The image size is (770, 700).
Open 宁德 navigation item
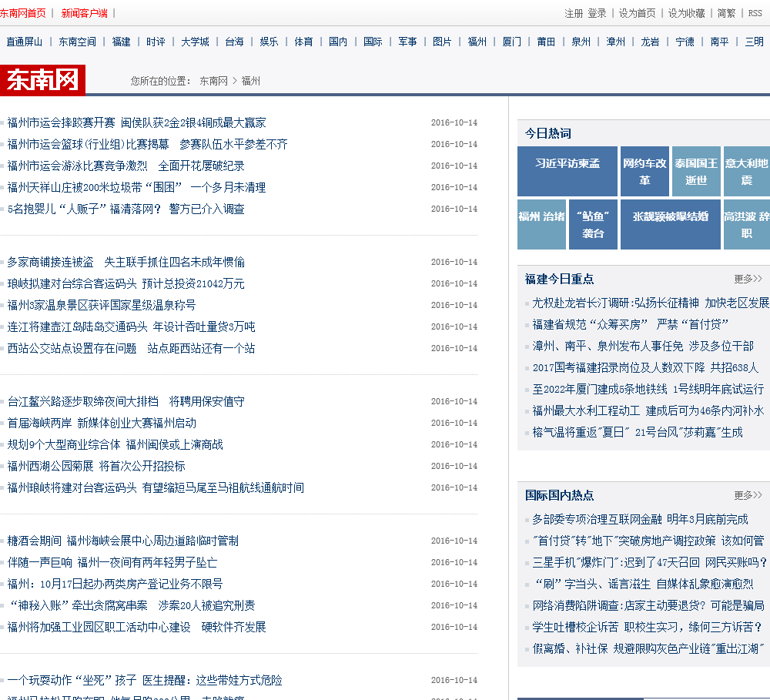pos(685,42)
